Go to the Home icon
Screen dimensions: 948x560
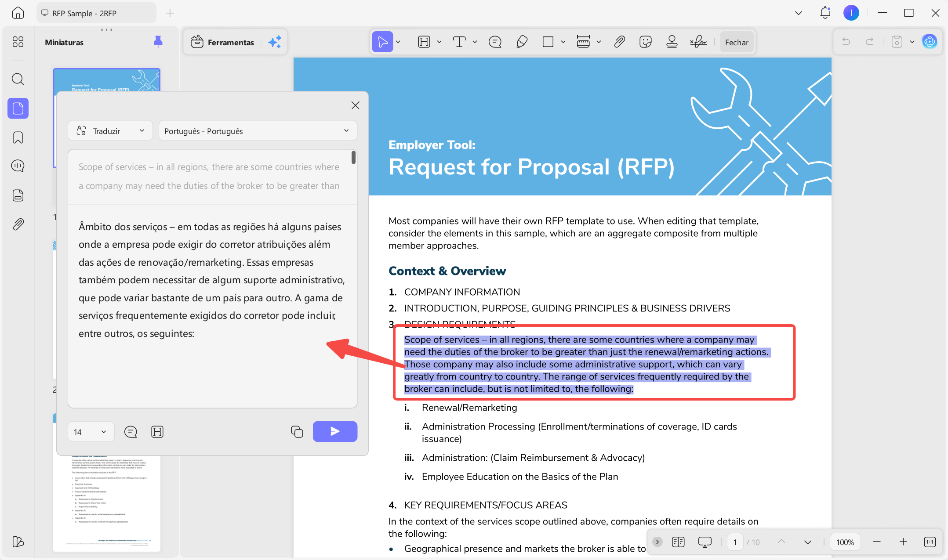coord(18,13)
